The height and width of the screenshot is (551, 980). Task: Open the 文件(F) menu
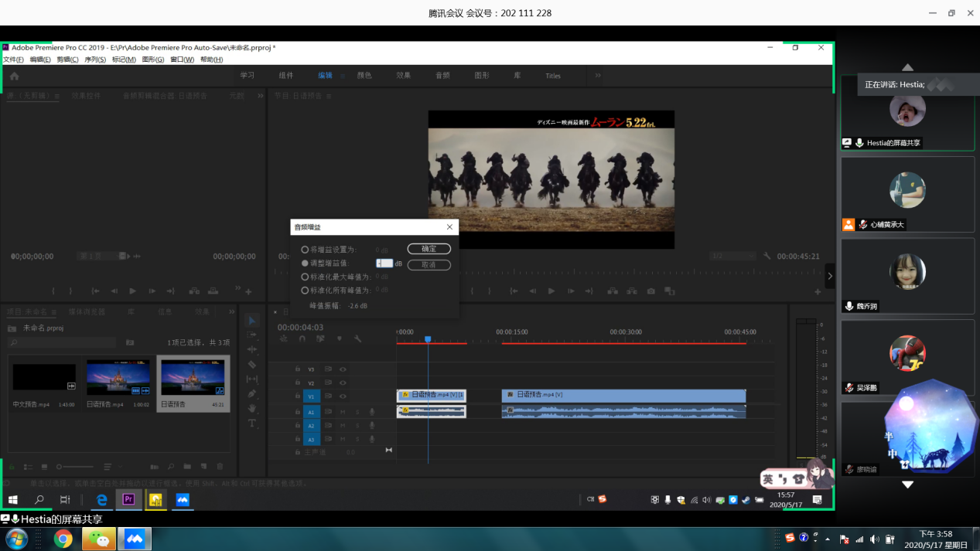[x=13, y=60]
